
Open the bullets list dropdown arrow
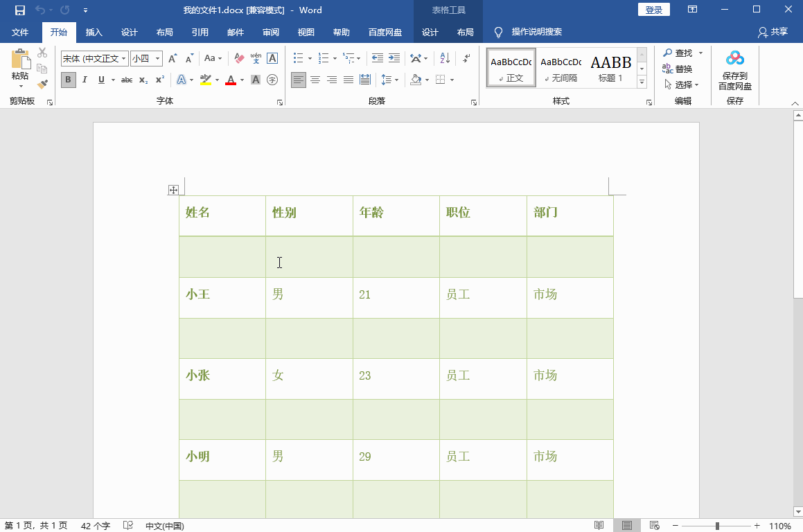[x=310, y=58]
